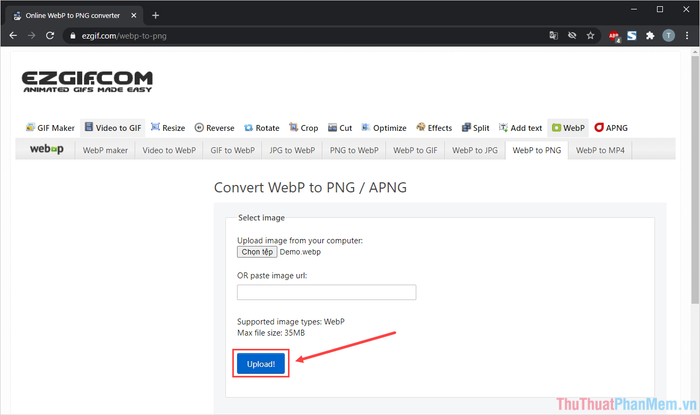Open the ABP extension icon
Image resolution: width=700 pixels, height=415 pixels.
614,36
